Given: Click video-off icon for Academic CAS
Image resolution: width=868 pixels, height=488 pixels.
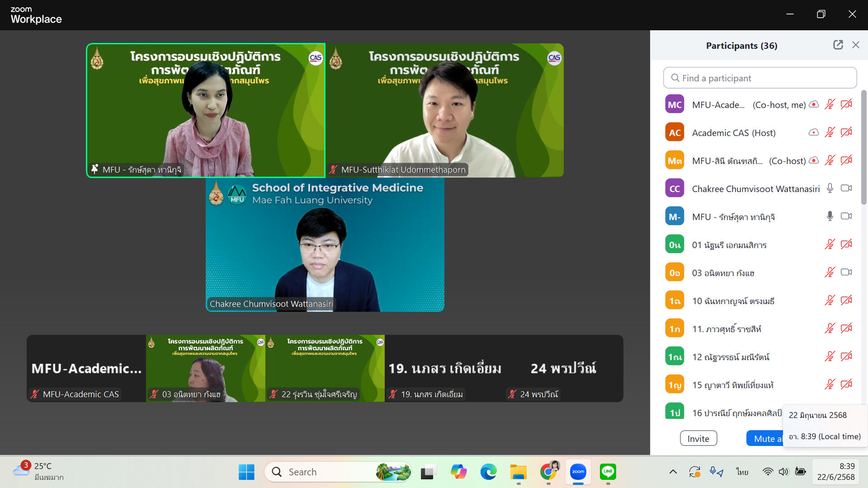Looking at the screenshot, I should [846, 132].
